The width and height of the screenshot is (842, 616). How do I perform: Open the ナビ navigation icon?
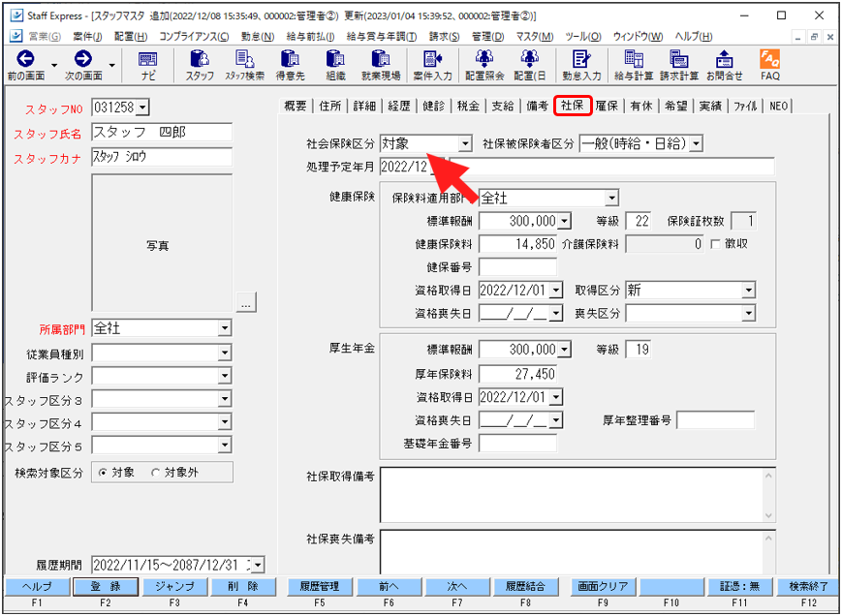[x=147, y=65]
